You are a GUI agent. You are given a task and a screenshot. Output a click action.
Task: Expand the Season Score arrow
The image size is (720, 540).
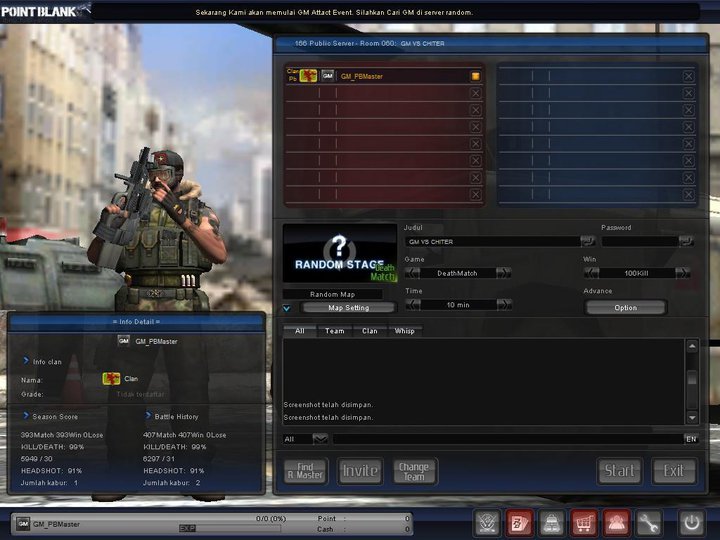coord(26,416)
